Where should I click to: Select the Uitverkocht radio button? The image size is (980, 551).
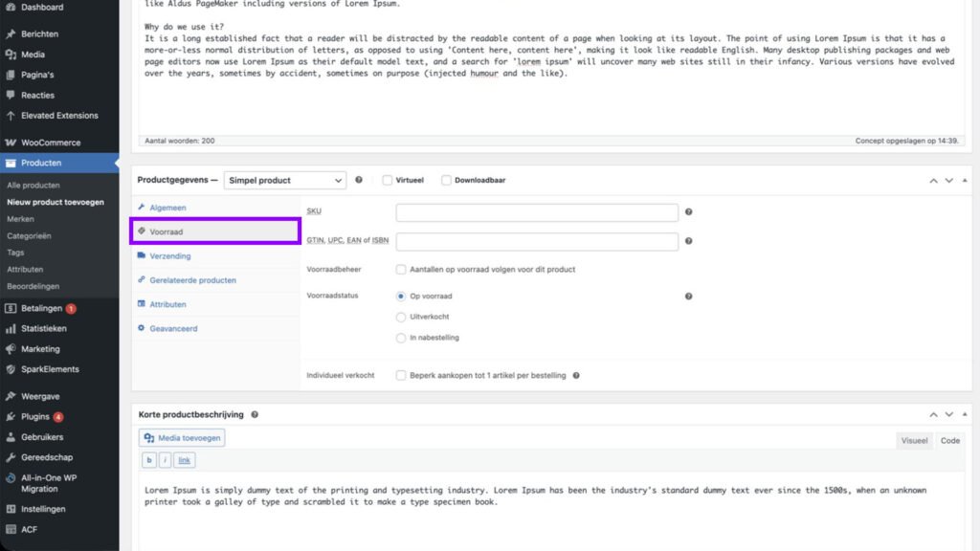pyautogui.click(x=401, y=318)
